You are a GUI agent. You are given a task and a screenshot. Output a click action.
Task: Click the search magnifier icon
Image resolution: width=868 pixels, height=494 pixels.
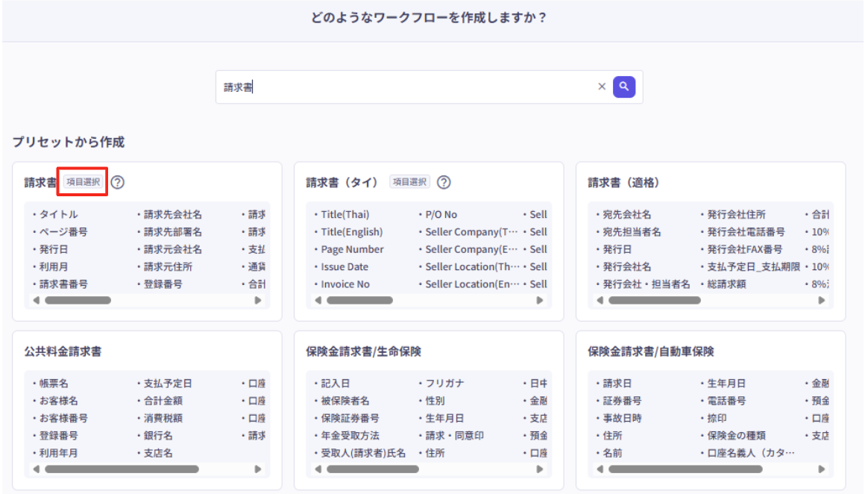point(623,86)
